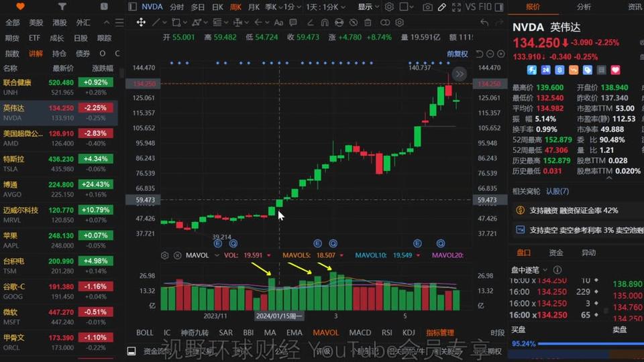The width and height of the screenshot is (644, 362).
Task: Click the 认股(7) related warrants link
Action: click(557, 191)
